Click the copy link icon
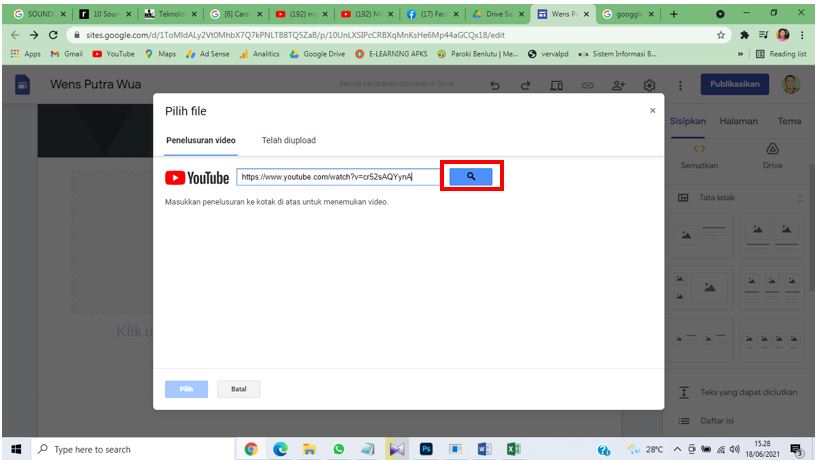Image resolution: width=817 pixels, height=460 pixels. 588,86
